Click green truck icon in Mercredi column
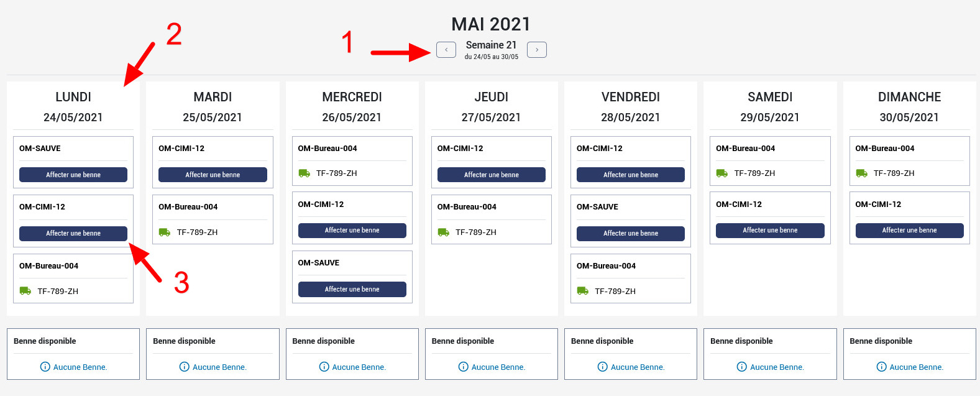 click(304, 173)
